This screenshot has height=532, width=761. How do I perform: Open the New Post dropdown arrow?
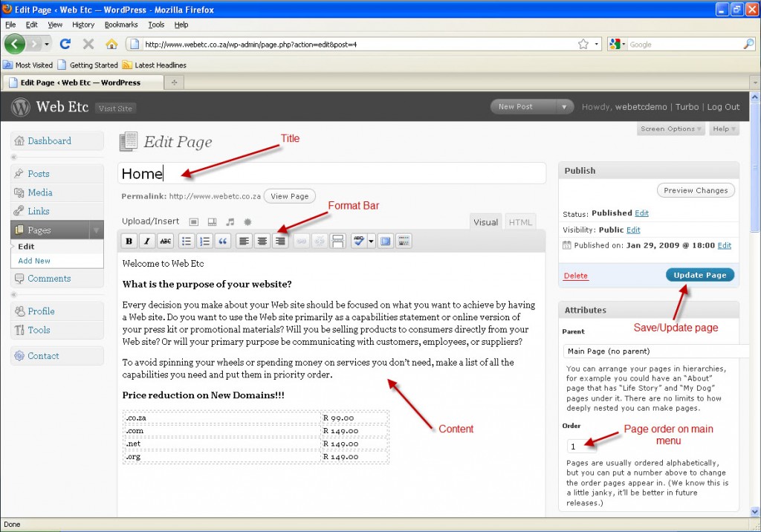[564, 107]
